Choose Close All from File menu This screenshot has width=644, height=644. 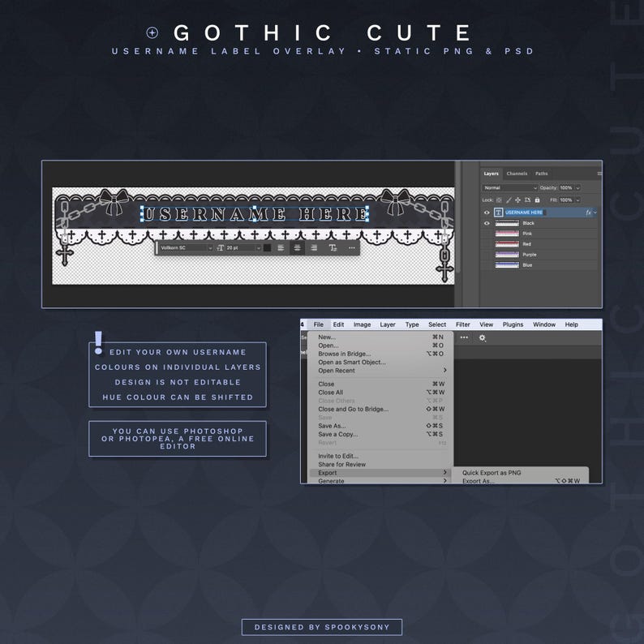pyautogui.click(x=380, y=393)
